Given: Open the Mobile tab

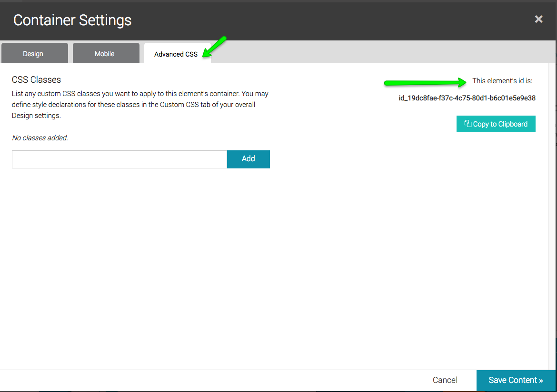Looking at the screenshot, I should click(x=106, y=53).
